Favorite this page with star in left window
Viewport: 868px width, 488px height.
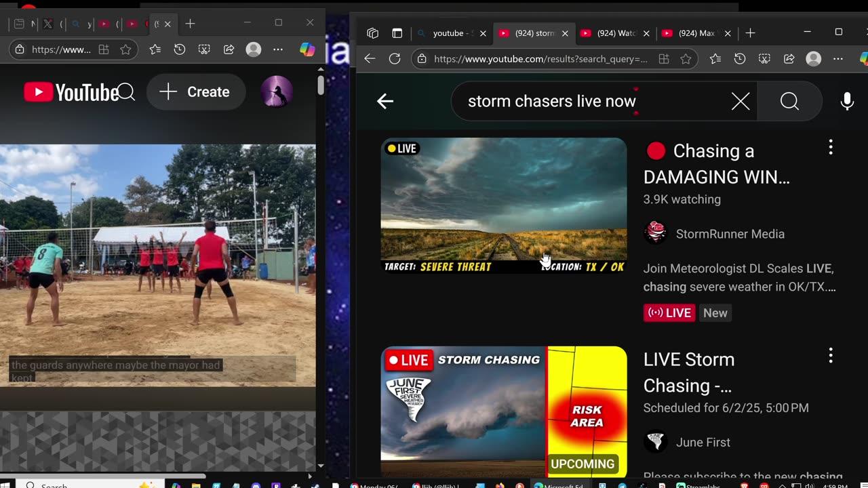[x=125, y=49]
